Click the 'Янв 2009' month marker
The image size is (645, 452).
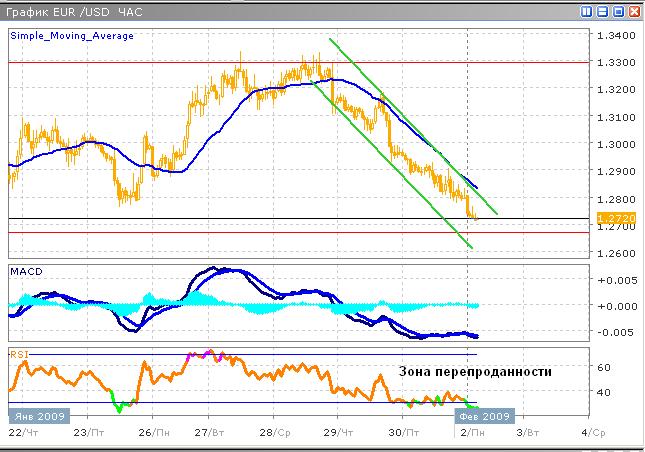pos(39,416)
